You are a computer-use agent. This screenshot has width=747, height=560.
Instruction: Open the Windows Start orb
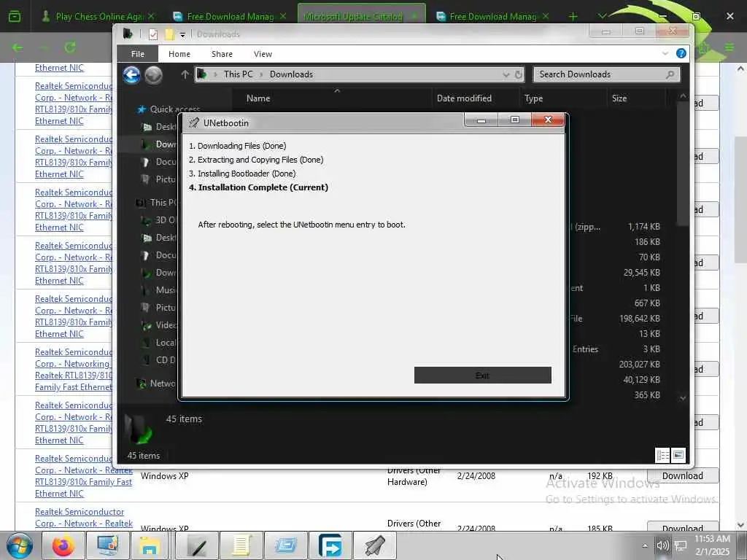[x=19, y=545]
